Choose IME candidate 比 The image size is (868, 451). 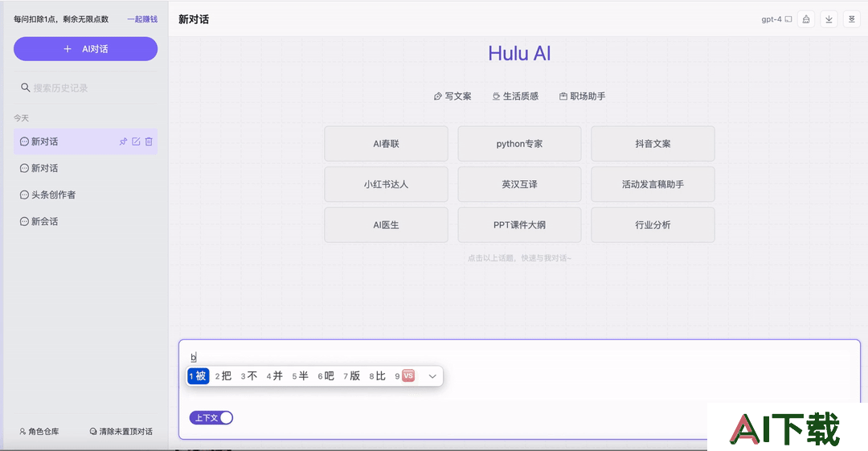tap(378, 376)
